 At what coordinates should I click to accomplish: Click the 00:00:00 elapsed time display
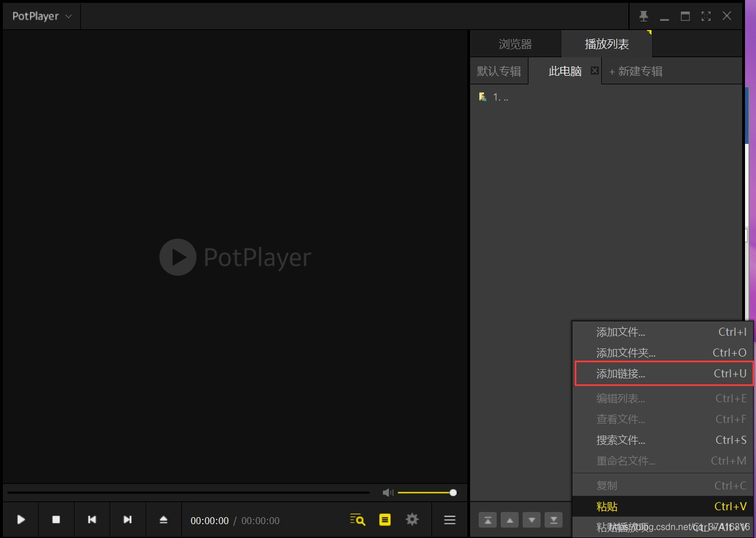point(210,521)
